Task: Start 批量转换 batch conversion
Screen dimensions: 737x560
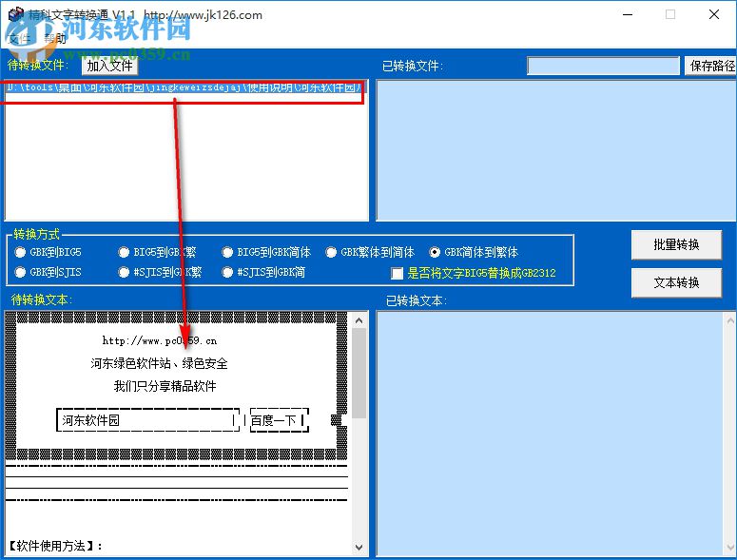Action: click(676, 244)
